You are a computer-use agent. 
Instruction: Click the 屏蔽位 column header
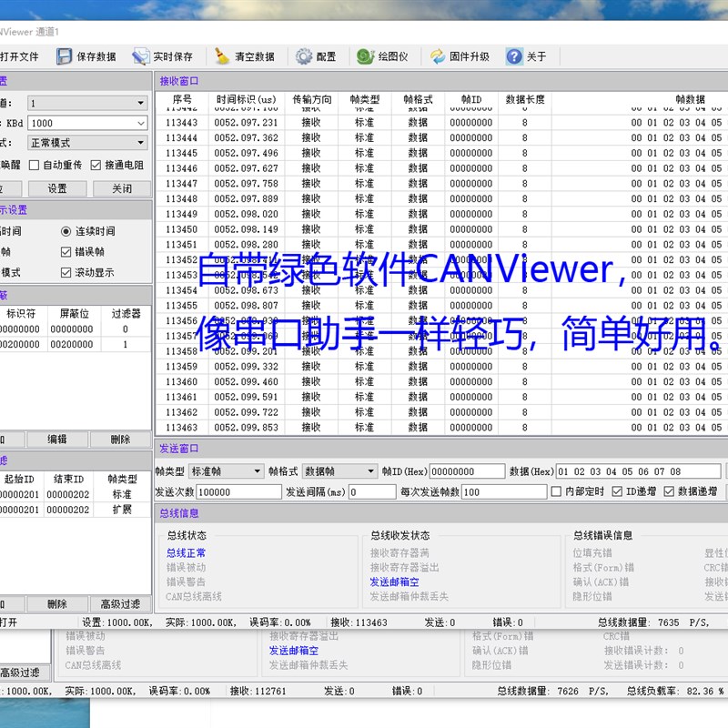pos(75,314)
